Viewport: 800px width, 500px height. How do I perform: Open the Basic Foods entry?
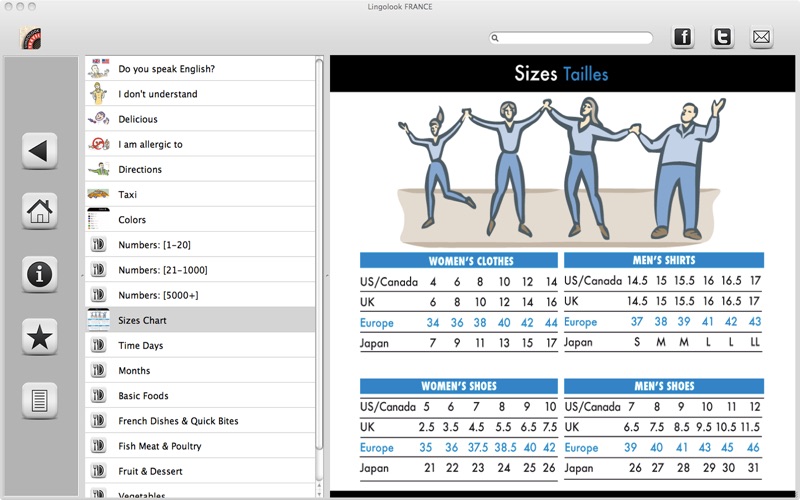tap(200, 395)
